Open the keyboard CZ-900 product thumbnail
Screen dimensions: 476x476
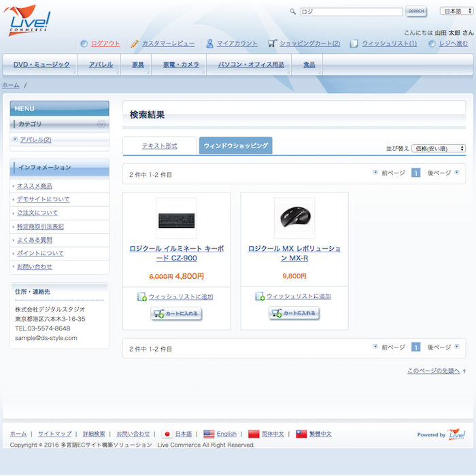pos(176,219)
